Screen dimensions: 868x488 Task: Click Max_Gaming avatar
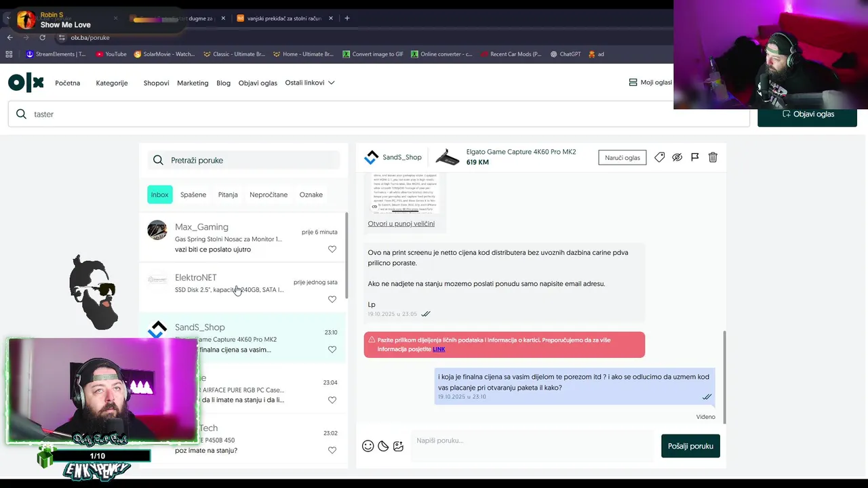157,230
